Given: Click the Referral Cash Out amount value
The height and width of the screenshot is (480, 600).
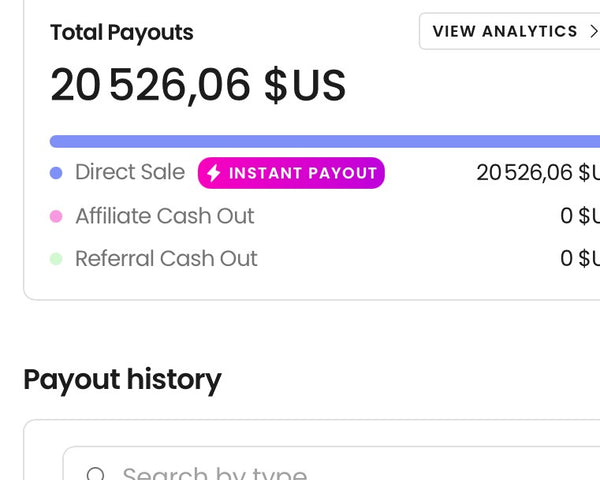Looking at the screenshot, I should pos(580,259).
